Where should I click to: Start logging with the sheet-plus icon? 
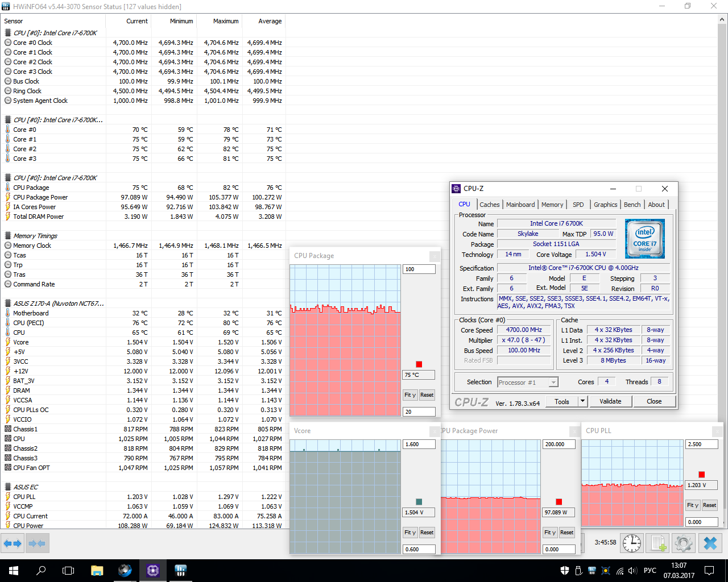pyautogui.click(x=658, y=543)
